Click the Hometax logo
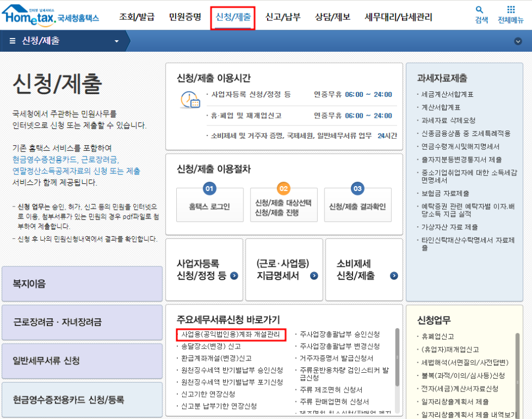This screenshot has height=419, width=532. (51, 15)
